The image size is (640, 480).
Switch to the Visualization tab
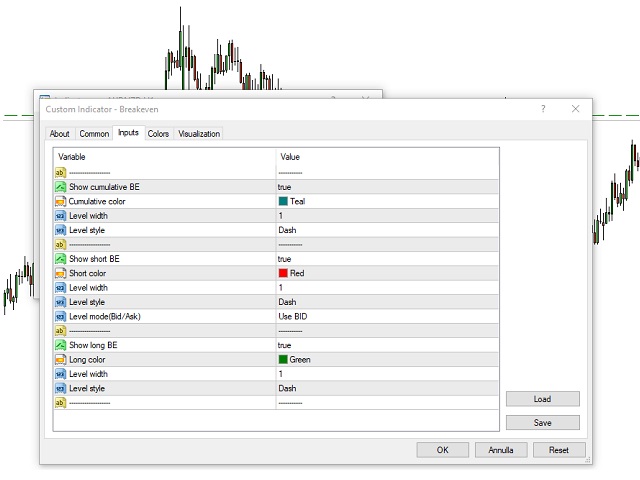coord(199,134)
